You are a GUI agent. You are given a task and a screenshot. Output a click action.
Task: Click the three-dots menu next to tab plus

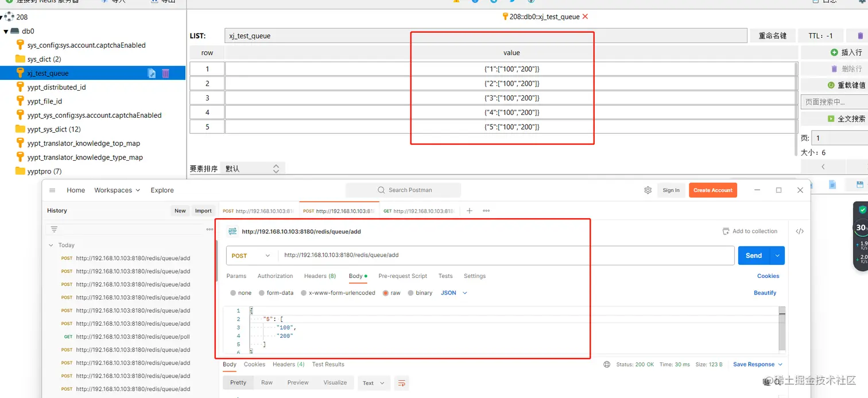486,211
